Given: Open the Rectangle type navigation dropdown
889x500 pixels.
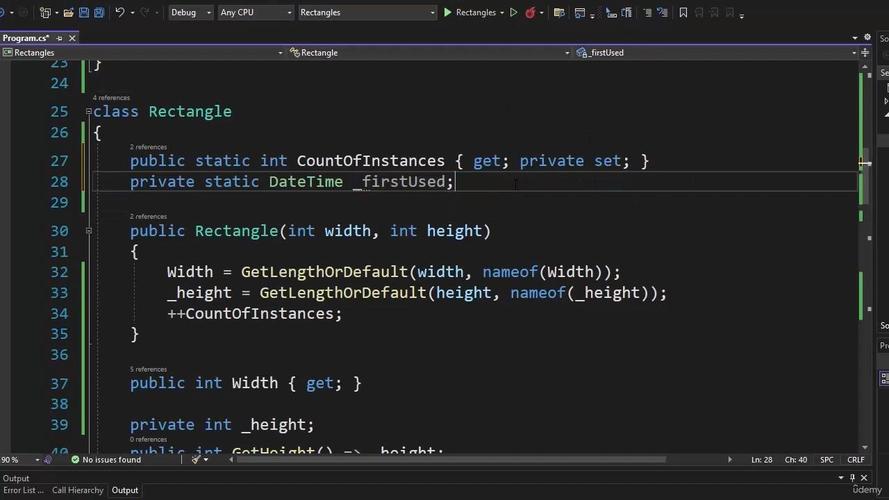Looking at the screenshot, I should click(429, 53).
